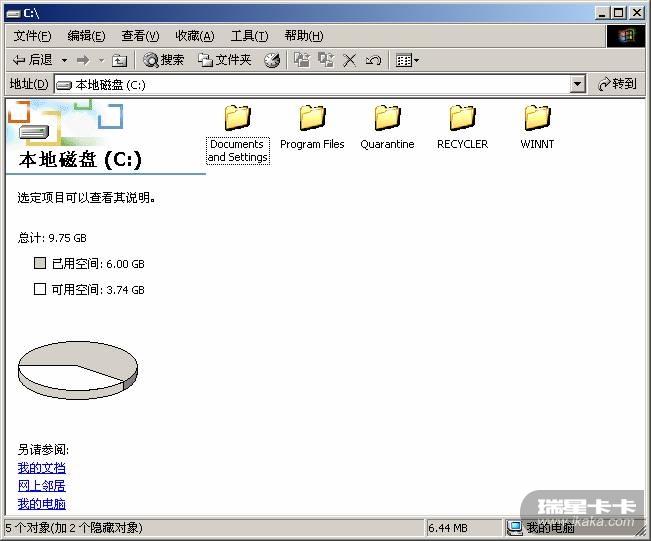Screen dimensions: 651x541
Task: Go up one folder level icon
Action: [120, 61]
